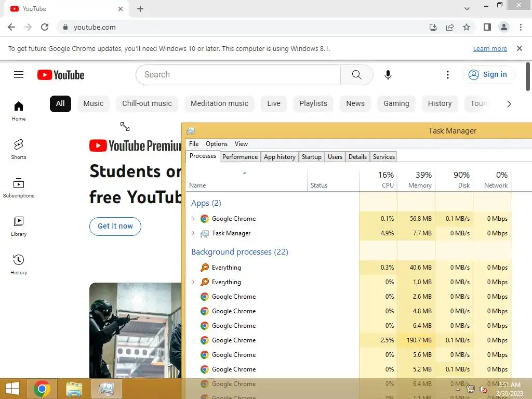Screen dimensions: 532x399
Task: Open the Chrome tab search dropdown
Action: pos(467,9)
